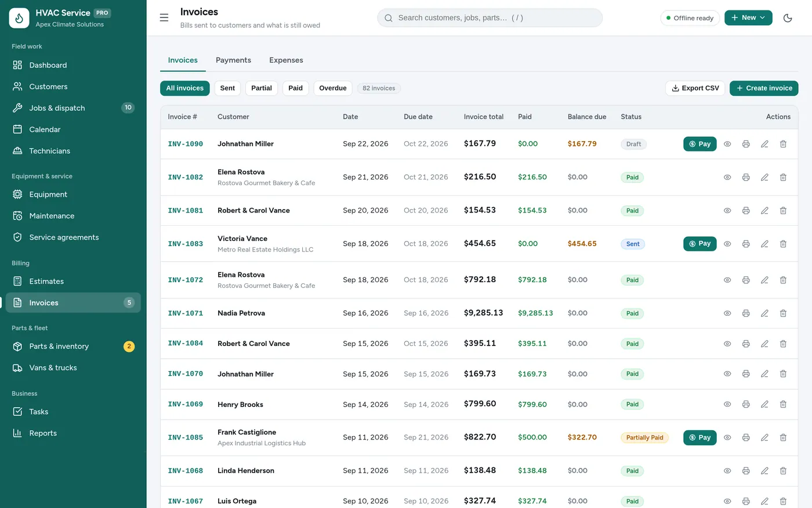Open Calendar in sidebar
The width and height of the screenshot is (812, 508).
click(x=73, y=129)
